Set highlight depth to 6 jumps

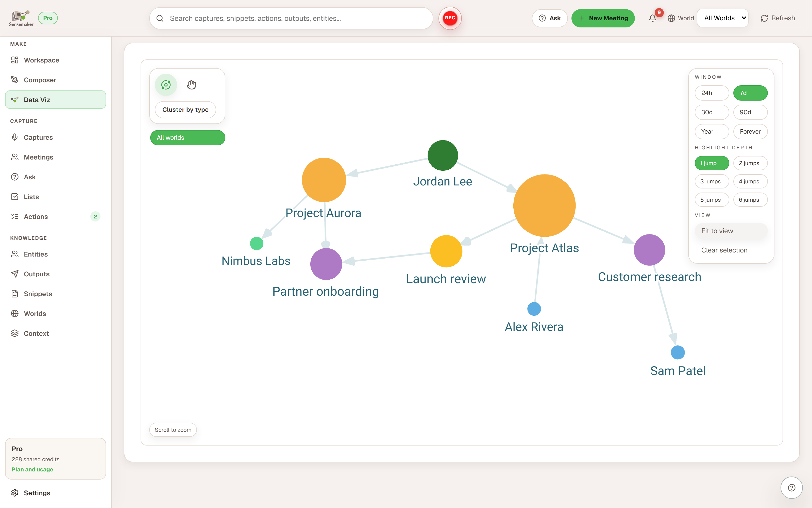(750, 200)
